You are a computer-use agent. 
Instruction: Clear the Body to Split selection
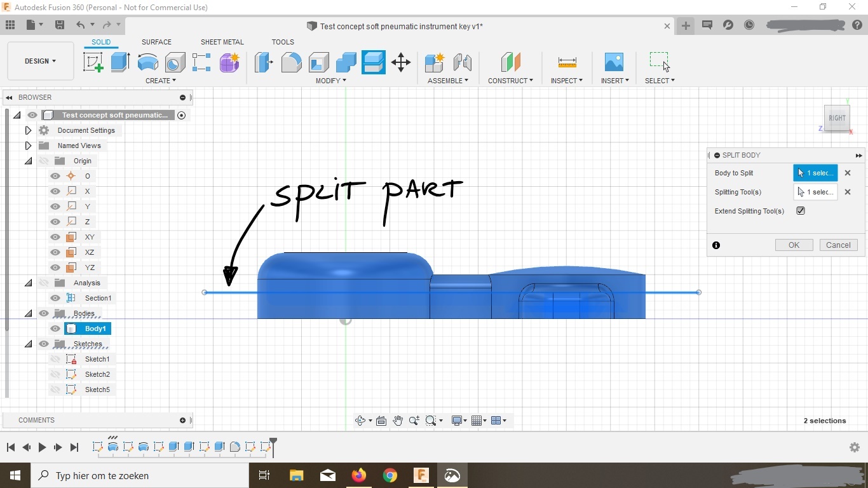(848, 173)
